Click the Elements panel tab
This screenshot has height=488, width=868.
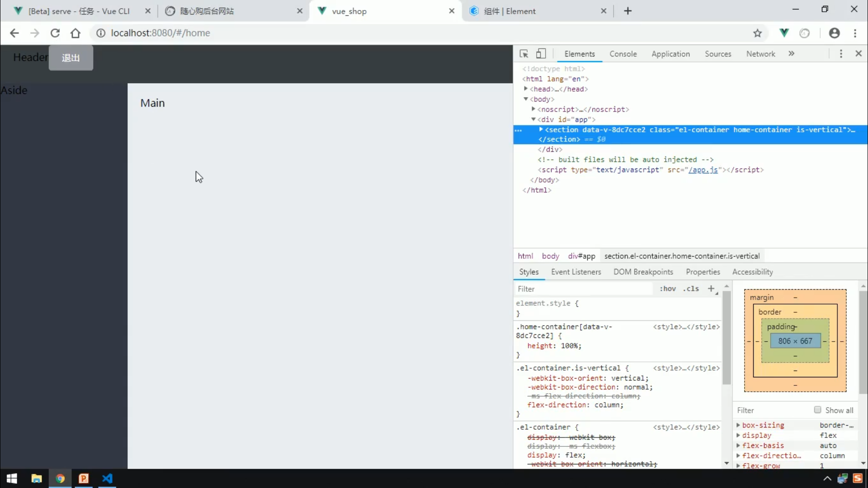coord(580,54)
